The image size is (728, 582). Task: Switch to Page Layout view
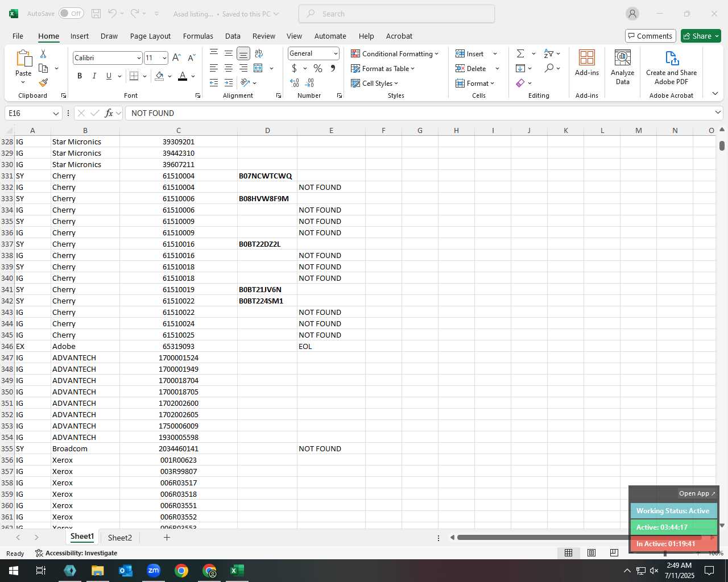tap(591, 553)
